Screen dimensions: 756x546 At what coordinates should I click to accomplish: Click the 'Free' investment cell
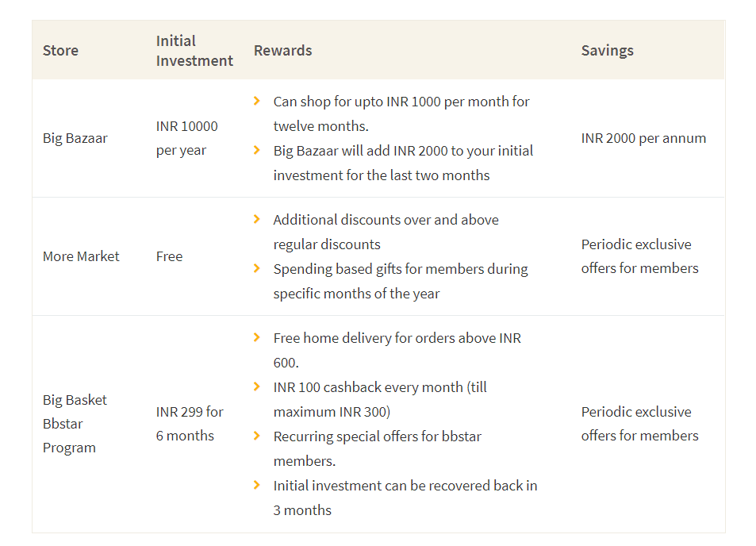[169, 256]
